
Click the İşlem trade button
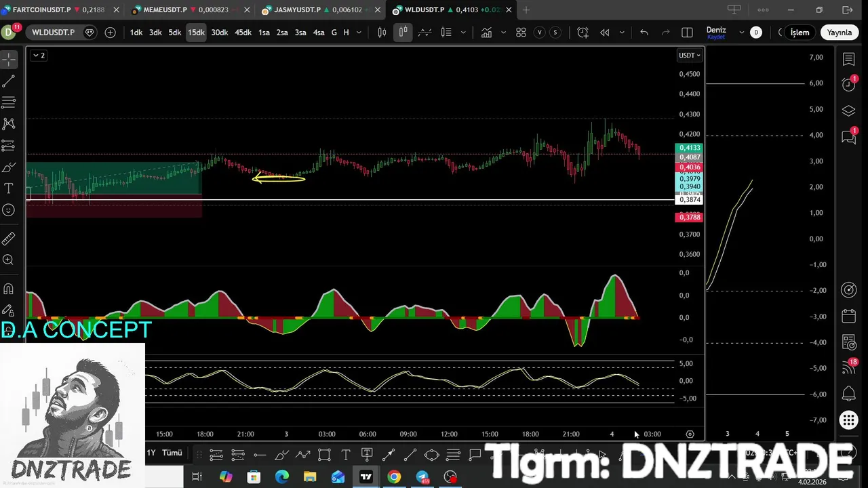pos(800,33)
